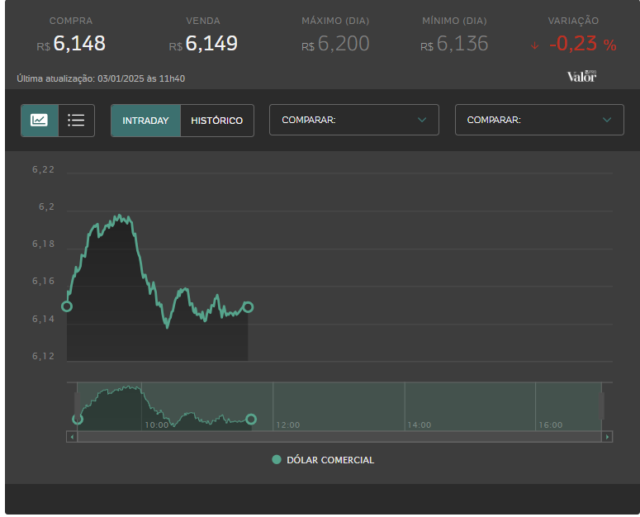Click the Última atualização timestamp text
The image size is (640, 517).
(101, 78)
